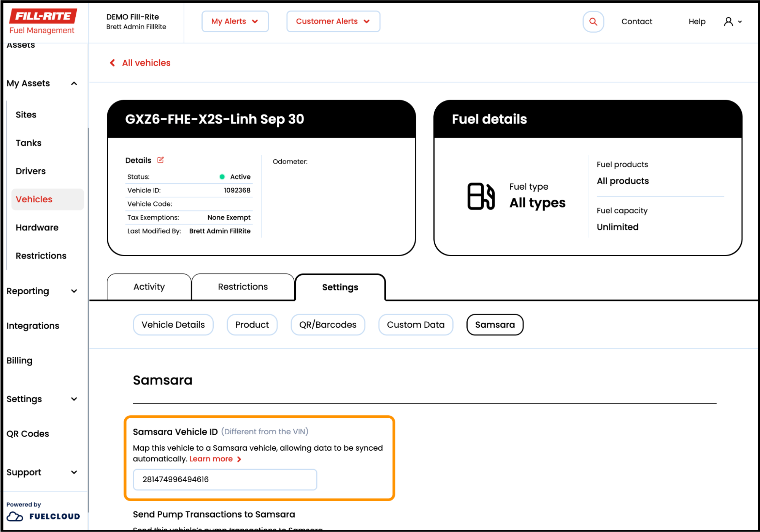Click the Contact link in header

[636, 22]
